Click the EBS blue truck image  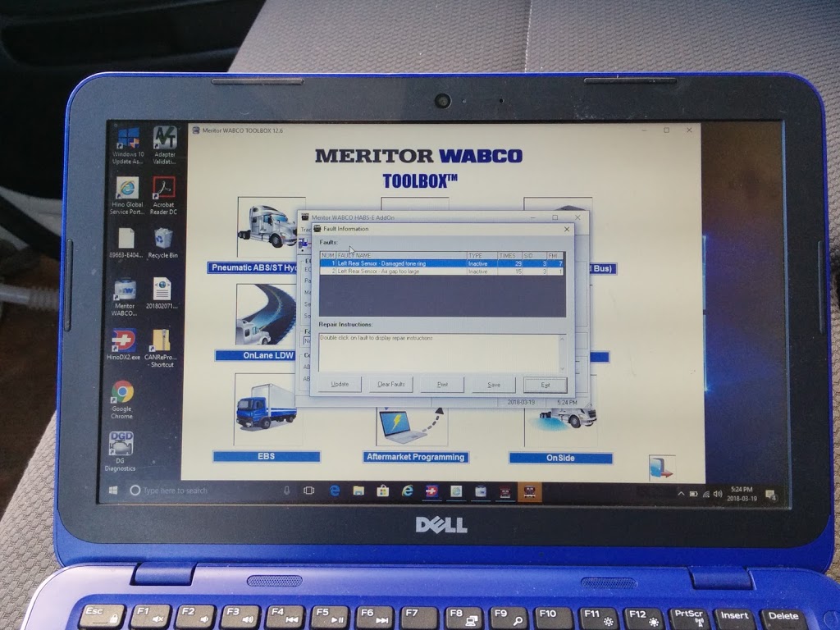tap(265, 410)
